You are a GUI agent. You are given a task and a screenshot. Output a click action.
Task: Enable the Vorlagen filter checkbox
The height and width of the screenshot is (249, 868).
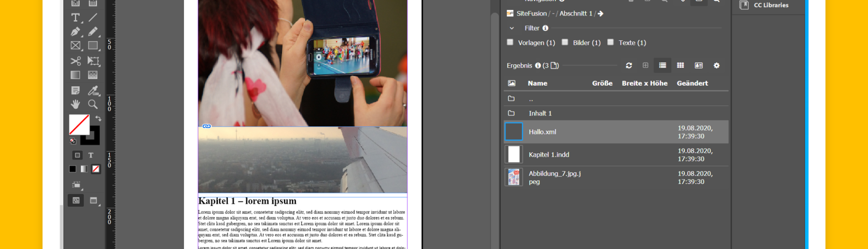tap(510, 42)
